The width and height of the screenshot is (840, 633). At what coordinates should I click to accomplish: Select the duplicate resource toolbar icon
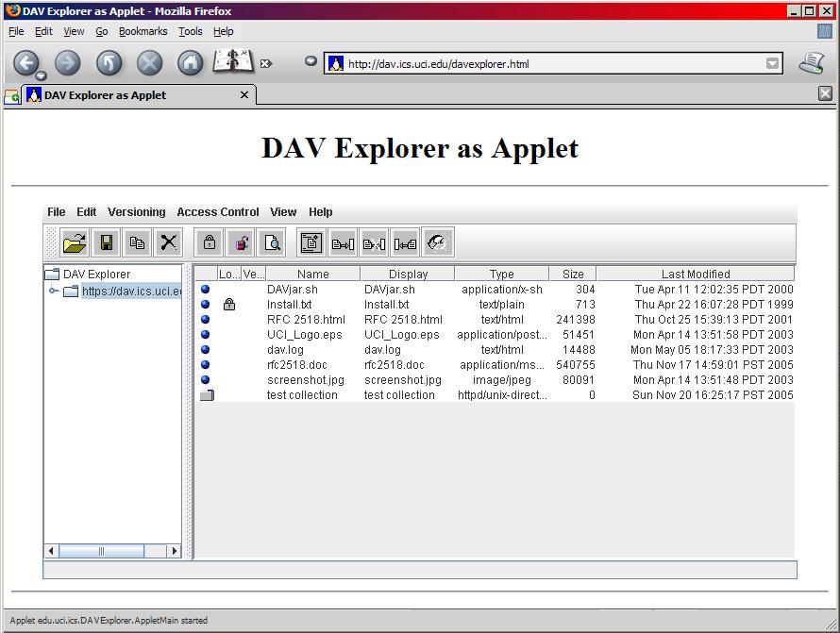(138, 242)
